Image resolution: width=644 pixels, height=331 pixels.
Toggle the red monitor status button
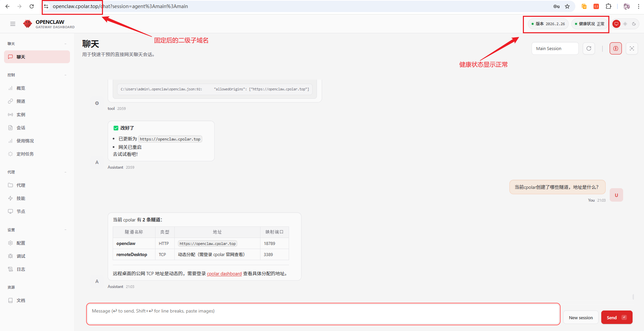616,24
